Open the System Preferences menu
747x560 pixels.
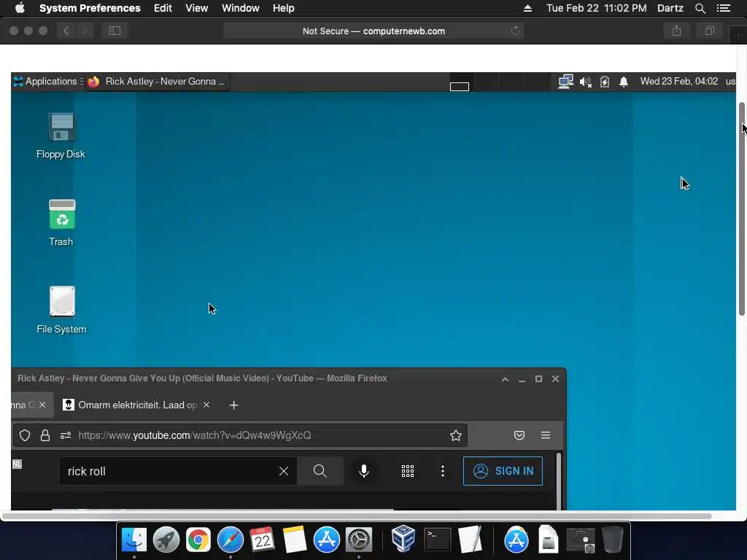pyautogui.click(x=90, y=8)
